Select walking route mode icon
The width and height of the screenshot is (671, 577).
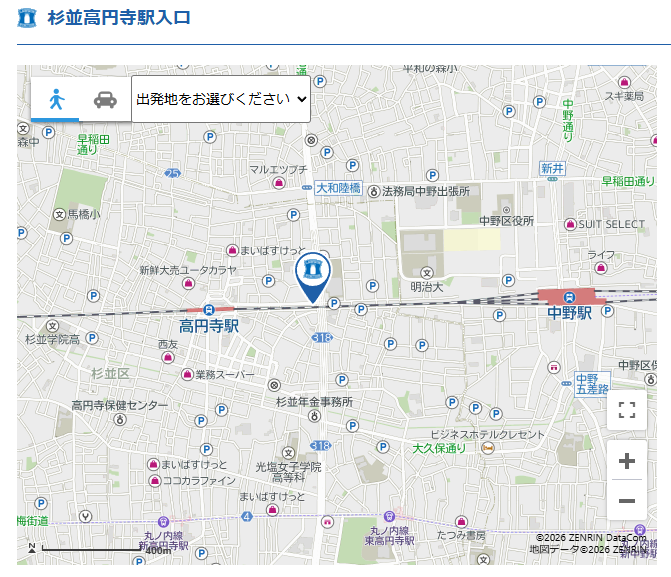(x=56, y=99)
